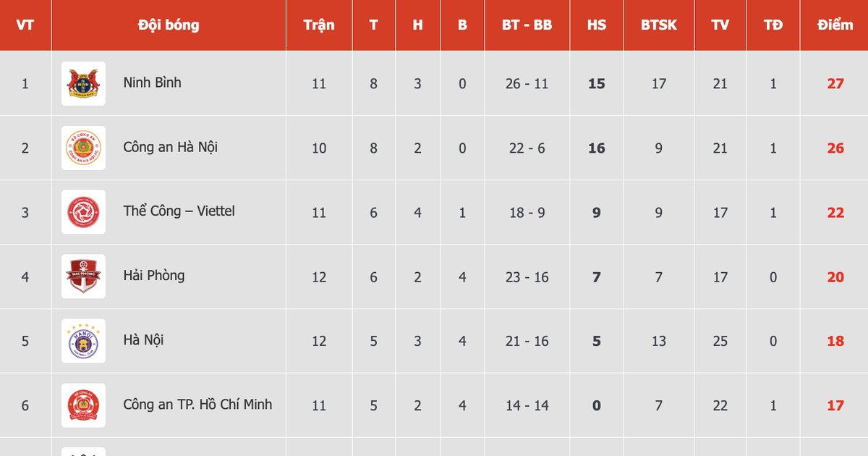The image size is (868, 456).
Task: Select the Hà Nội team name
Action: [143, 340]
